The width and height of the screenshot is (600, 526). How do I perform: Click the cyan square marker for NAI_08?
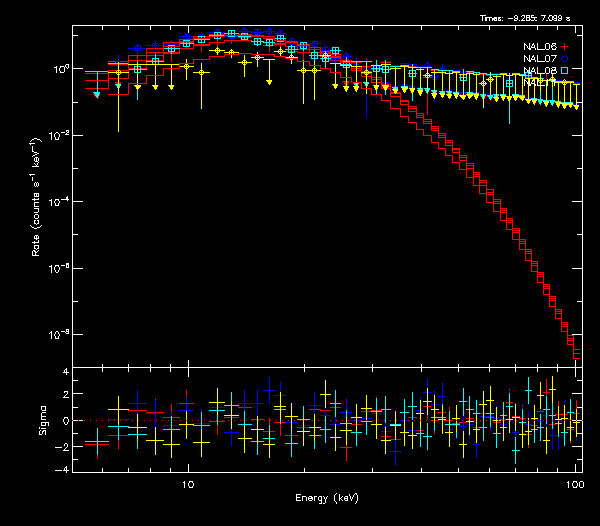click(x=564, y=71)
